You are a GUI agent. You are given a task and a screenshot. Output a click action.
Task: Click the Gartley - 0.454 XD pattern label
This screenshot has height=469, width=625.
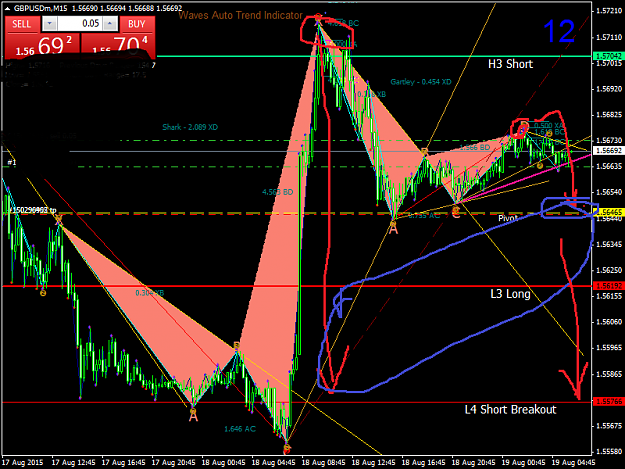[421, 82]
